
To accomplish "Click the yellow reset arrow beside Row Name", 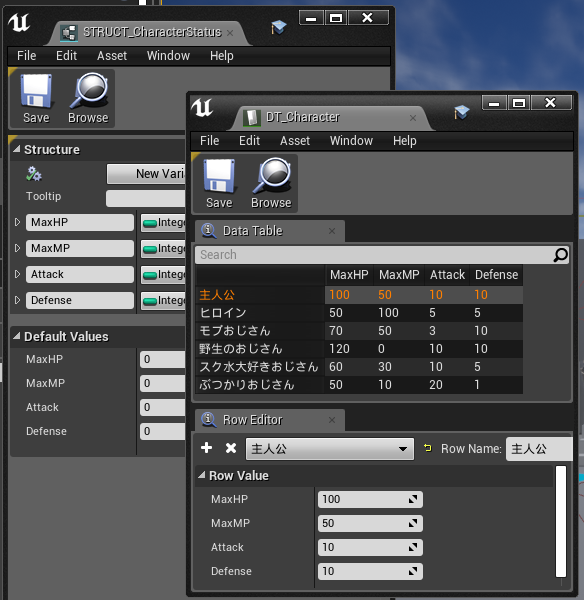I will [x=428, y=448].
